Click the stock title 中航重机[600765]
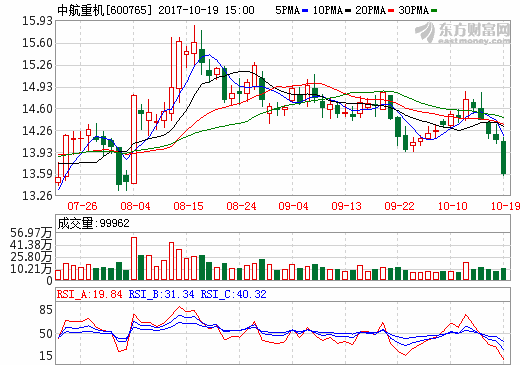The image size is (520, 365). tap(105, 10)
